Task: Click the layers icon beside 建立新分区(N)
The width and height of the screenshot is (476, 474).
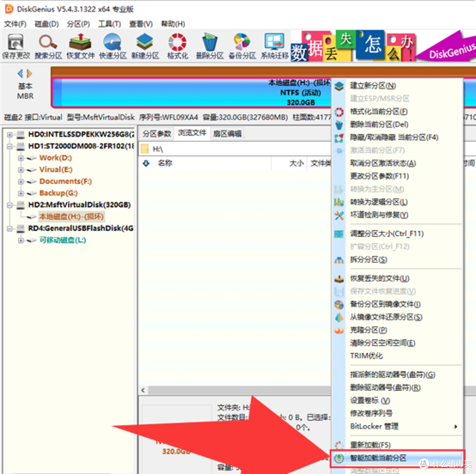Action: point(339,86)
